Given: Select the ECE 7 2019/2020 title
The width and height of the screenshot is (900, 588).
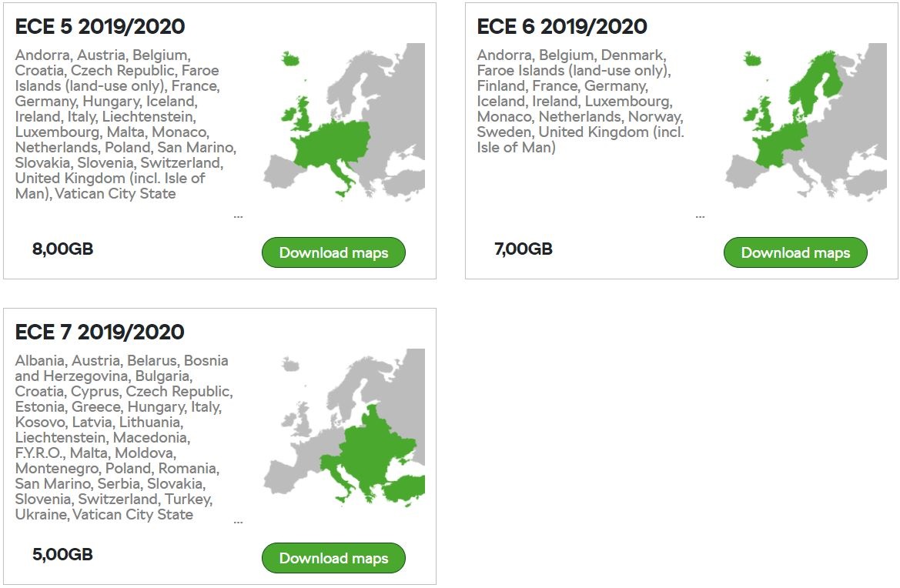Looking at the screenshot, I should coord(100,332).
